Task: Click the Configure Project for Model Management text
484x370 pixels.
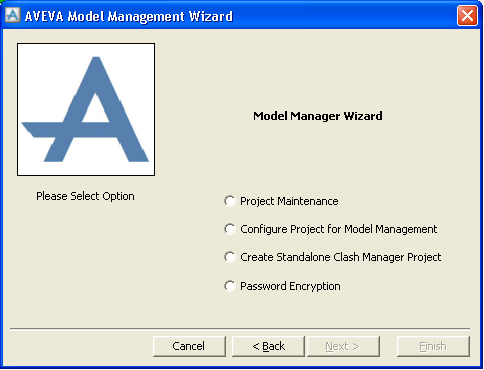Action: coord(338,229)
